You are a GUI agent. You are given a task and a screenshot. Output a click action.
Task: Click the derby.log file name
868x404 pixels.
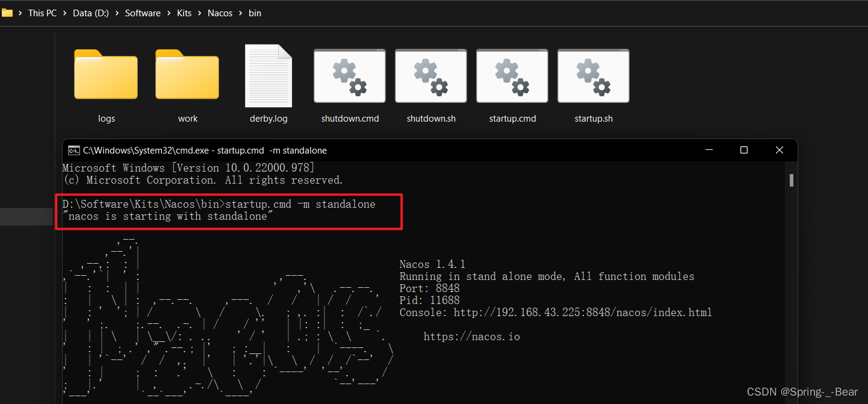pyautogui.click(x=268, y=119)
